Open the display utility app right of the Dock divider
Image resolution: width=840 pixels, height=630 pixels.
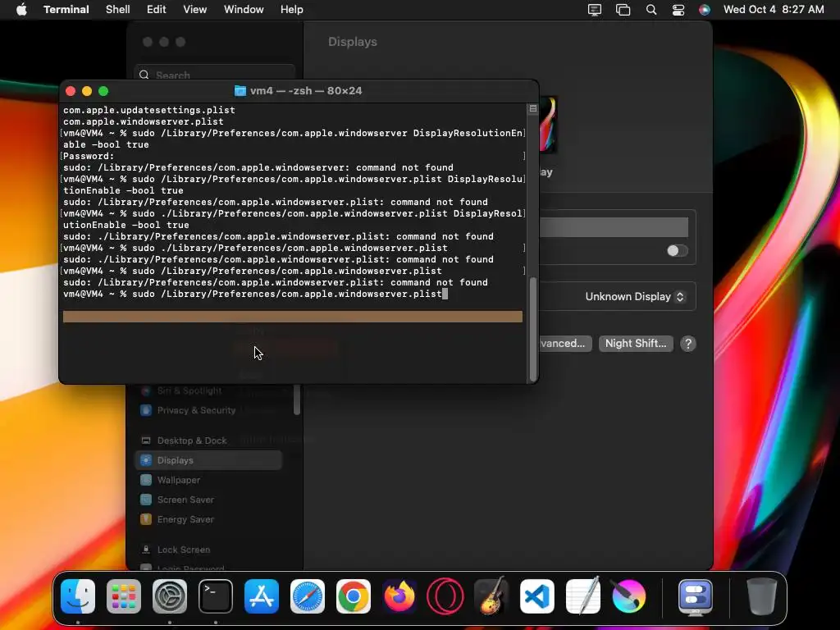696,596
